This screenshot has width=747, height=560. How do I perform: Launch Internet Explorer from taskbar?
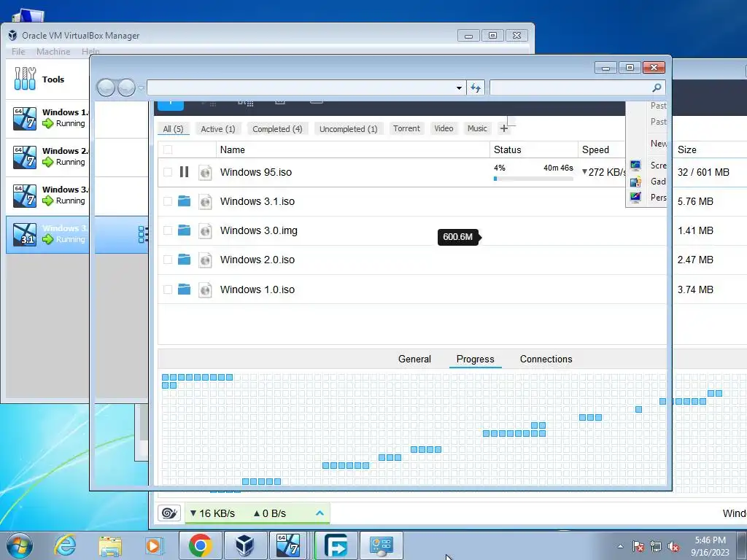click(x=64, y=545)
